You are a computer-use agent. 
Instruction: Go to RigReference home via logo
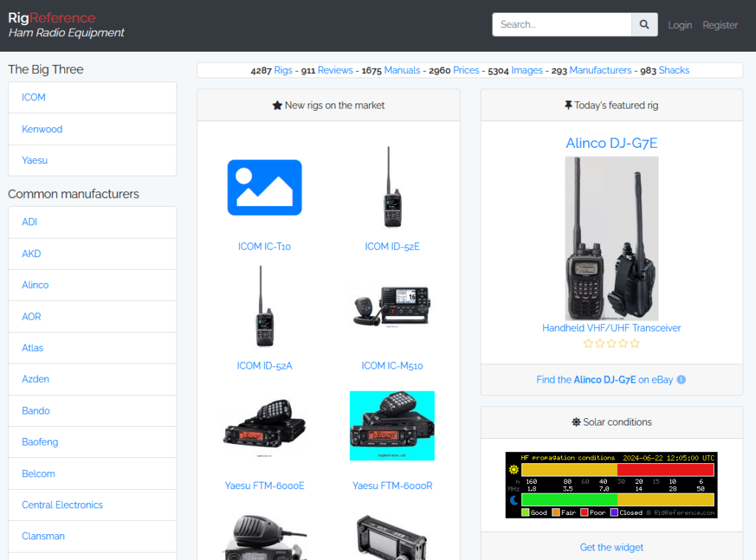point(66,24)
